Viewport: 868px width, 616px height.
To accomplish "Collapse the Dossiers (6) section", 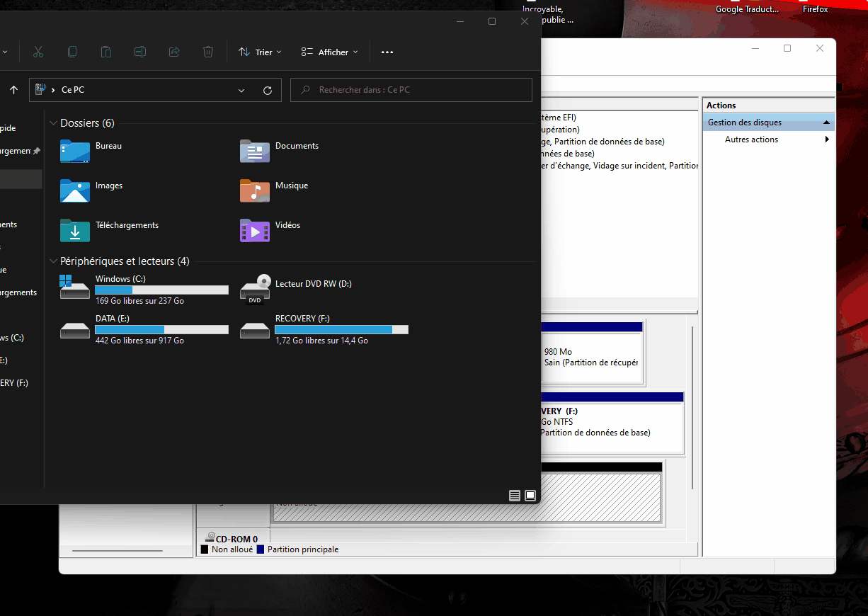I will click(53, 122).
